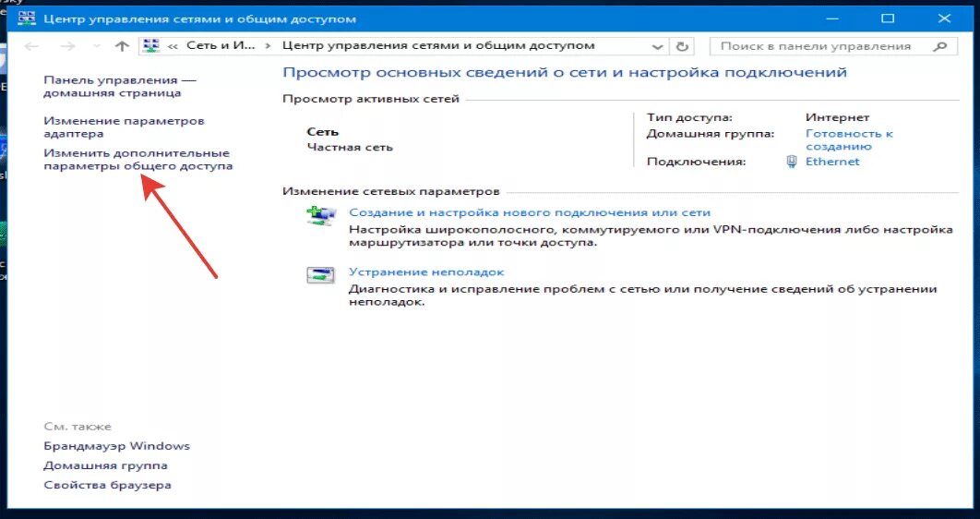Click the network icon in address bar
This screenshot has height=519, width=980.
pos(151,45)
